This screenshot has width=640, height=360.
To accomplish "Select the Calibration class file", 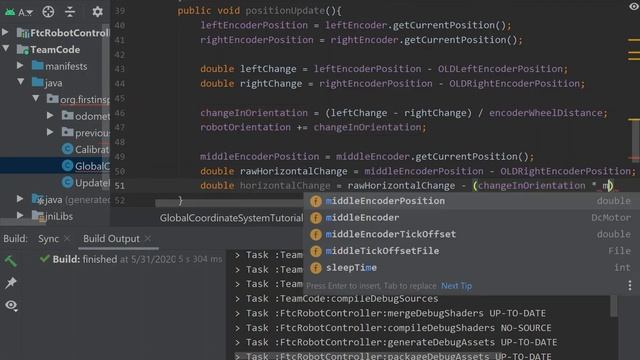I will click(x=86, y=149).
